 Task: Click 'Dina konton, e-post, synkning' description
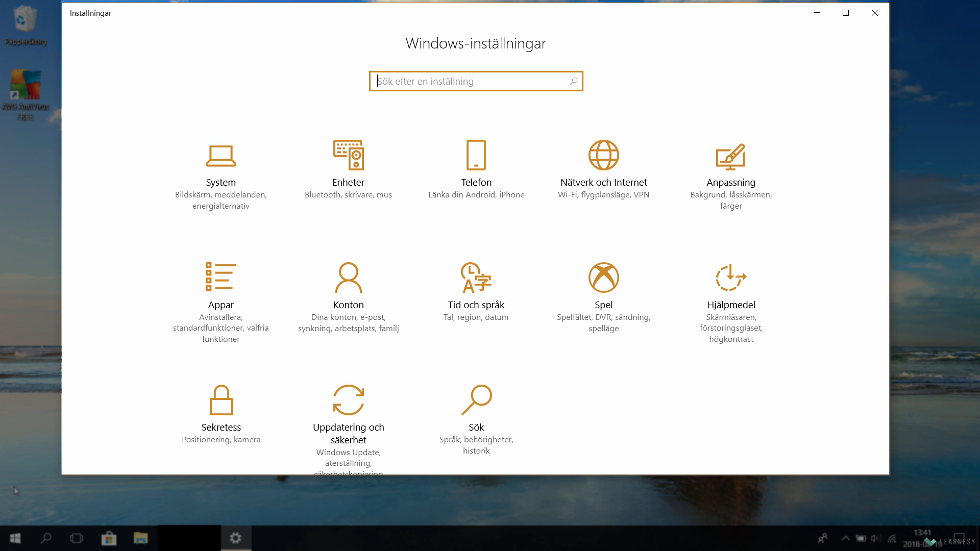click(x=348, y=323)
